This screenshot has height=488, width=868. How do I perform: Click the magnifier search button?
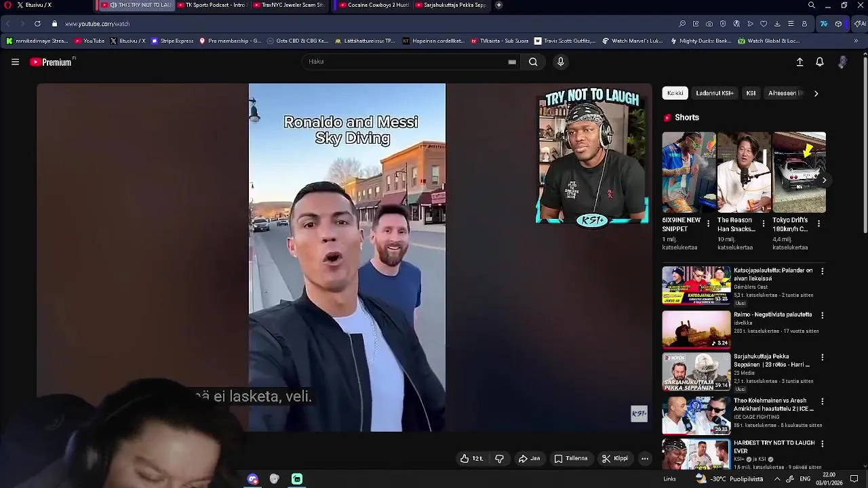[x=533, y=62]
